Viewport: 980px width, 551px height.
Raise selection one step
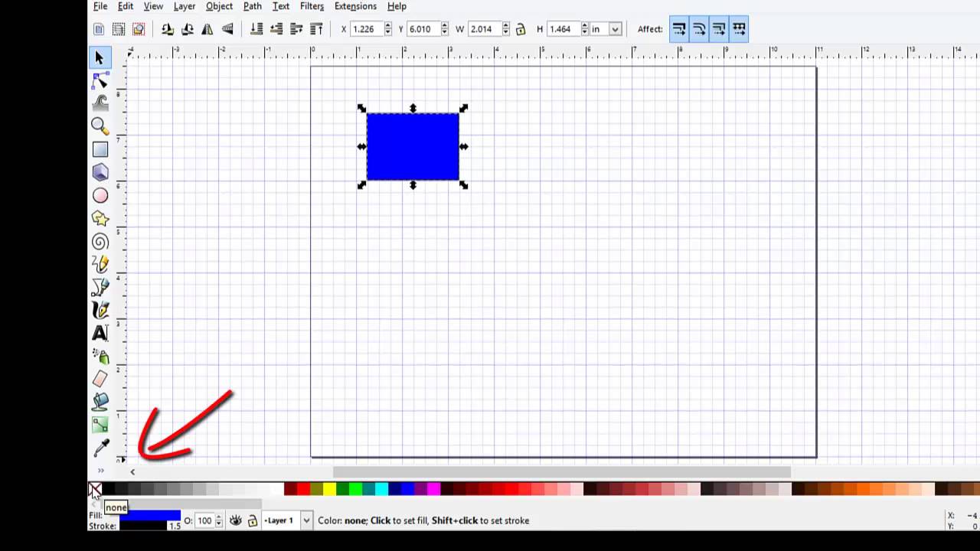point(296,29)
